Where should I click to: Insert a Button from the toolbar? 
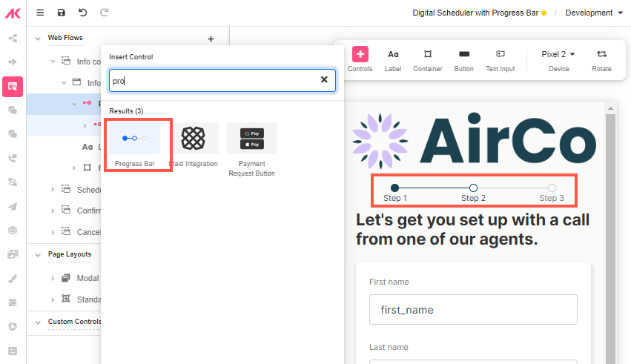pos(463,60)
